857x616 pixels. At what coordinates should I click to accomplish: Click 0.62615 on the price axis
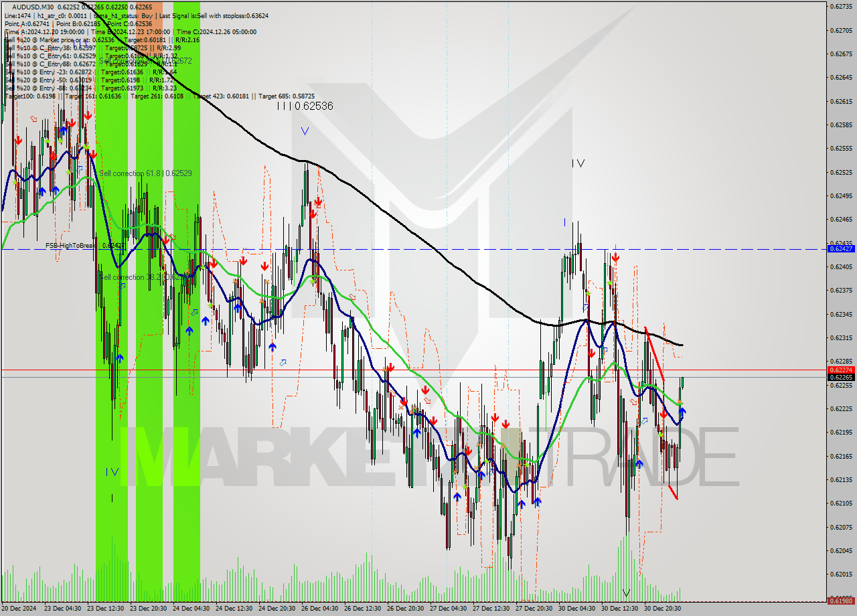(841, 101)
